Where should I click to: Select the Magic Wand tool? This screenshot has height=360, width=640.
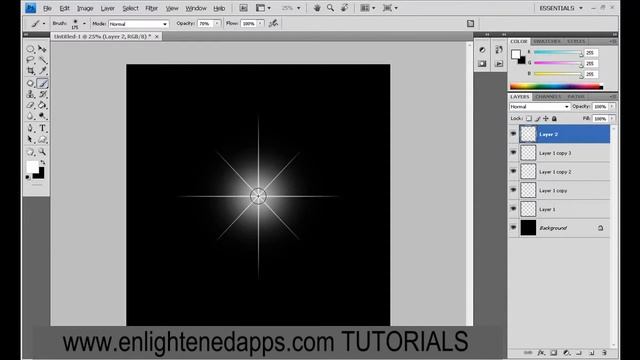tap(42, 60)
